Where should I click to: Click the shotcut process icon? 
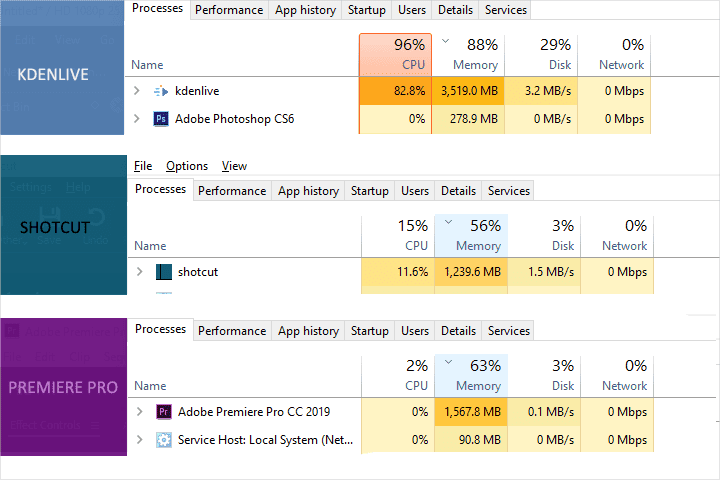[164, 271]
